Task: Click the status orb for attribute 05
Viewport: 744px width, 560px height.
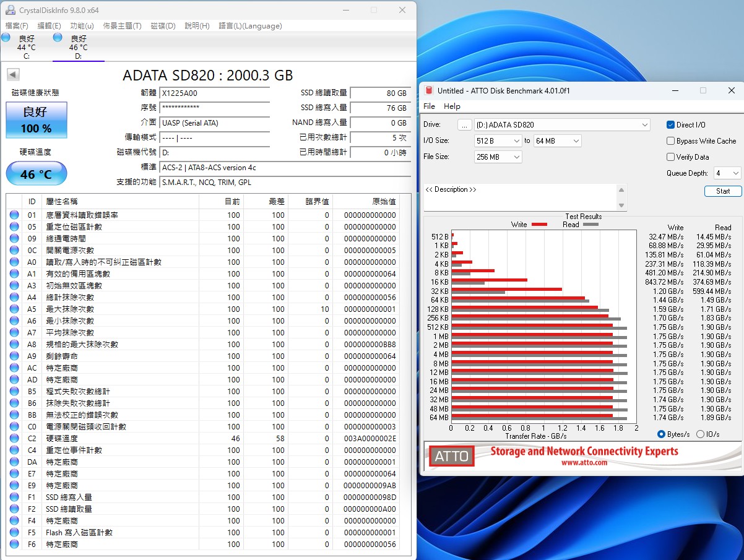Action: [14, 226]
